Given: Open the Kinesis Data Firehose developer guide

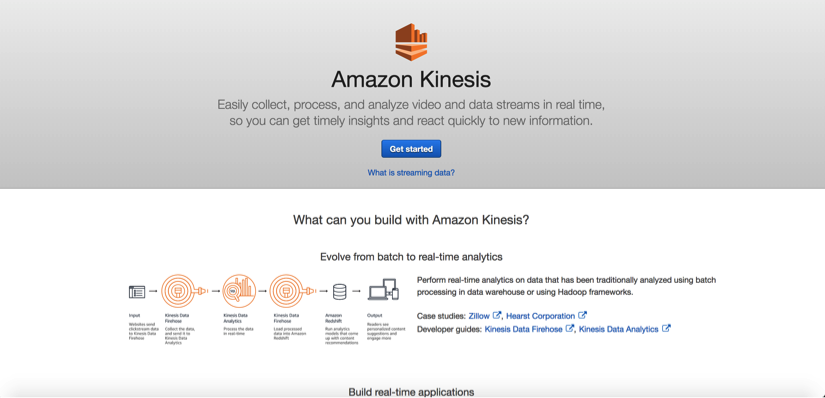Looking at the screenshot, I should tap(524, 329).
